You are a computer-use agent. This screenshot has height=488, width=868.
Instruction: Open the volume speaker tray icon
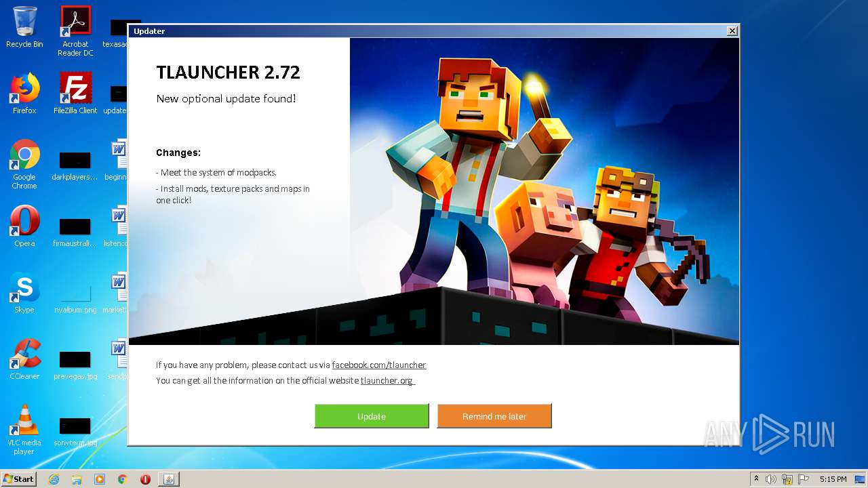pos(771,479)
